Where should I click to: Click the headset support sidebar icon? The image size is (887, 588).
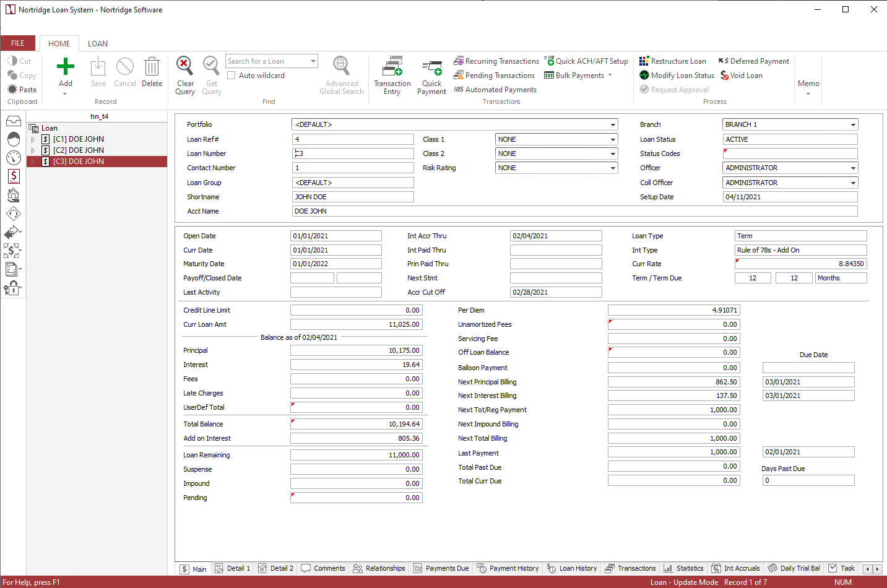[x=14, y=214]
